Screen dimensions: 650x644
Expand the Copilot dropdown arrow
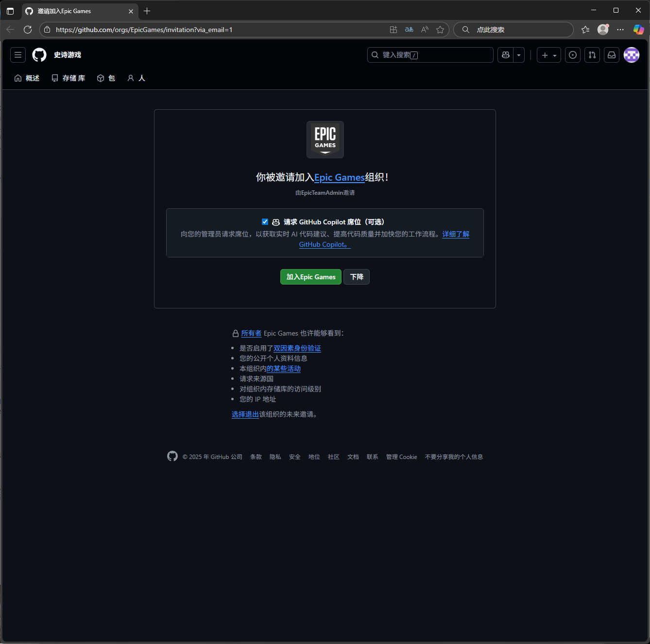coord(518,55)
